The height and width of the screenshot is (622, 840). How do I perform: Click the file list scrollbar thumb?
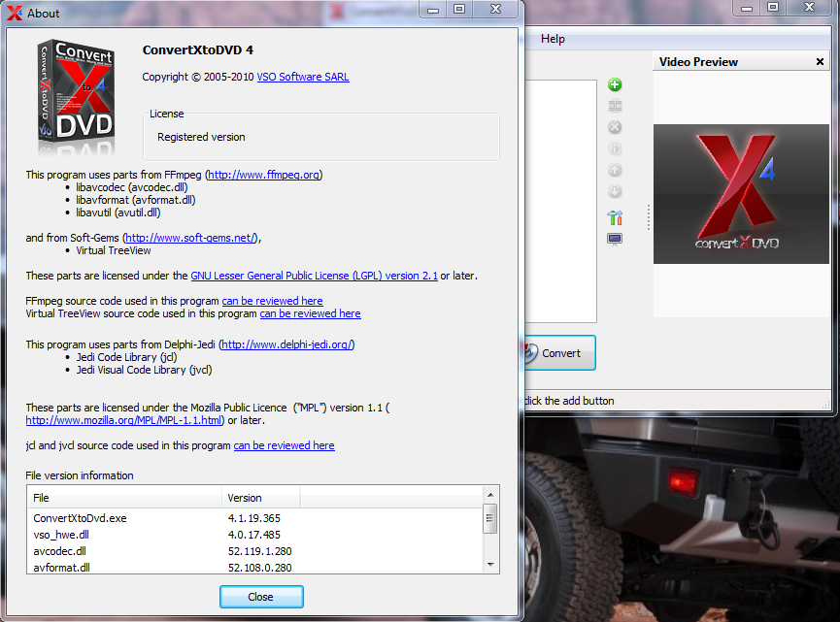pos(489,518)
